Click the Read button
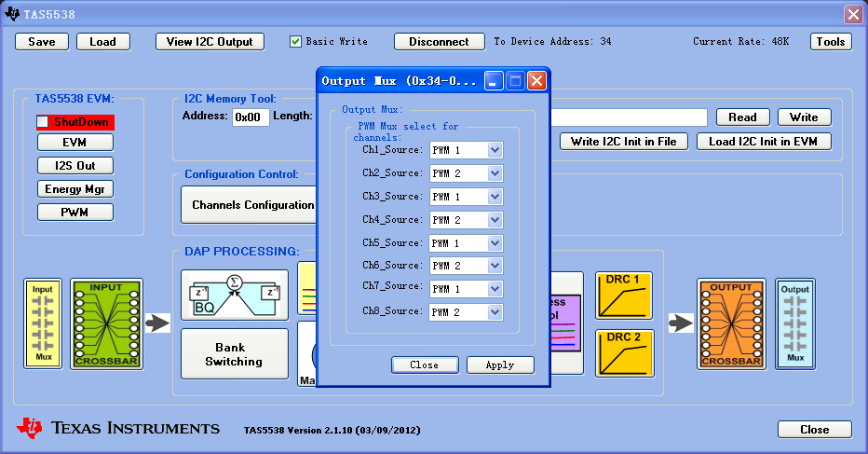This screenshot has width=868, height=454. click(x=742, y=117)
